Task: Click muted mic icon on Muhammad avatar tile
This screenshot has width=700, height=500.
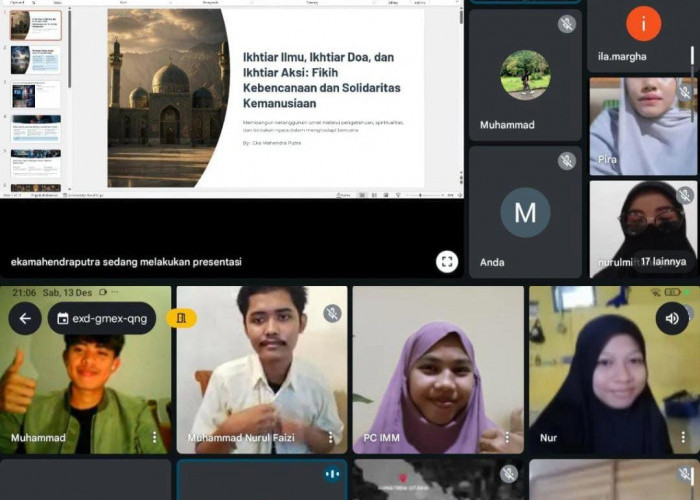Action: 567,24
